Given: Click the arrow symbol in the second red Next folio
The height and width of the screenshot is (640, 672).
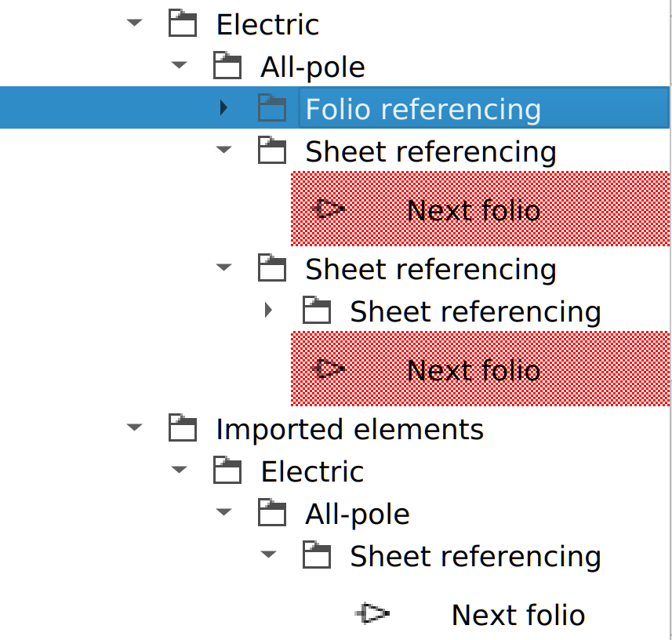Looking at the screenshot, I should click(x=329, y=369).
